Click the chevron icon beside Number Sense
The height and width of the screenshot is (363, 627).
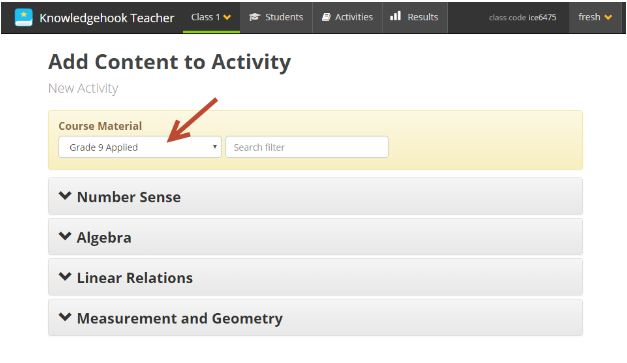(x=65, y=196)
